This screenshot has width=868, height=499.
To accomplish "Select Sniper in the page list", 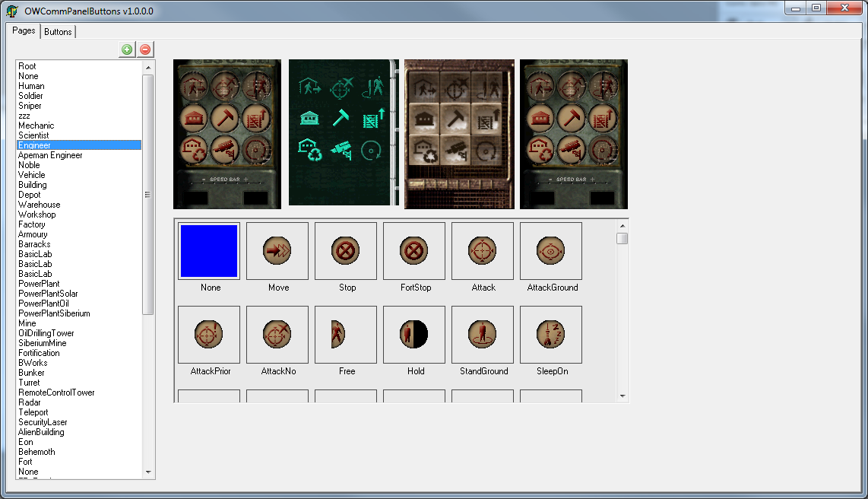I will pos(79,106).
